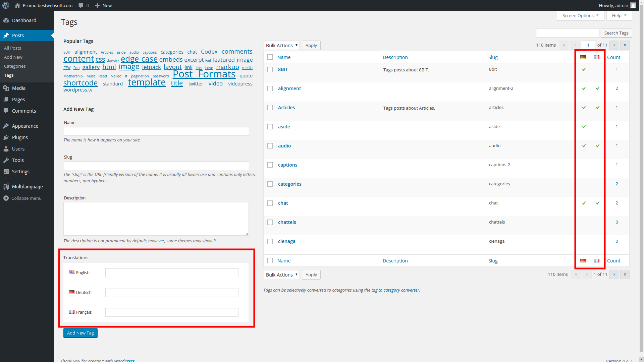Click the home icon beside Promo bestwebsoft.com
The width and height of the screenshot is (644, 362).
17,5
